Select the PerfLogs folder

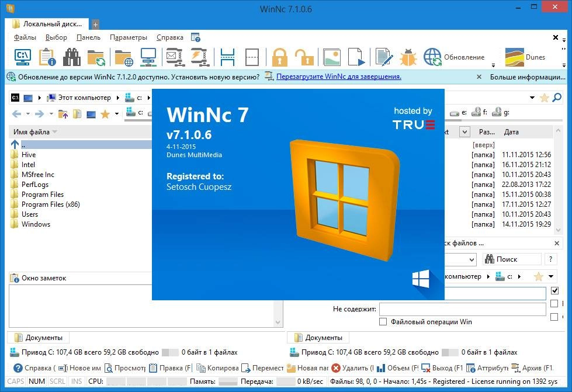click(x=34, y=185)
